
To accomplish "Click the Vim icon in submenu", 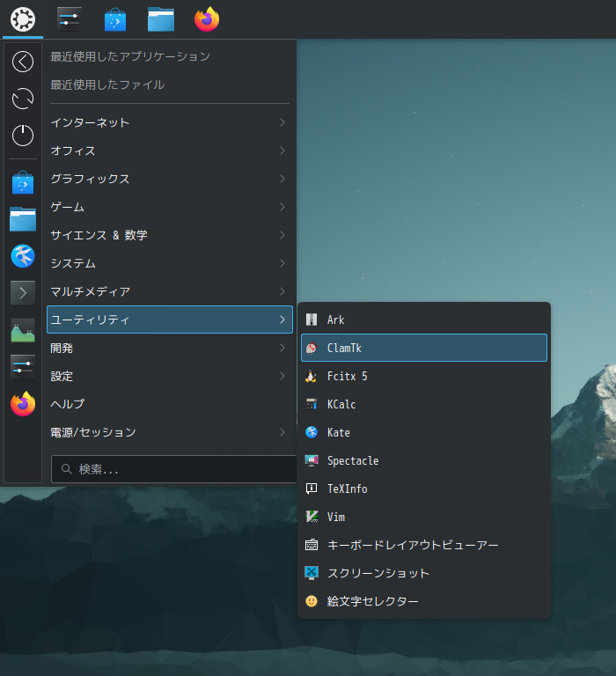I will (x=312, y=517).
